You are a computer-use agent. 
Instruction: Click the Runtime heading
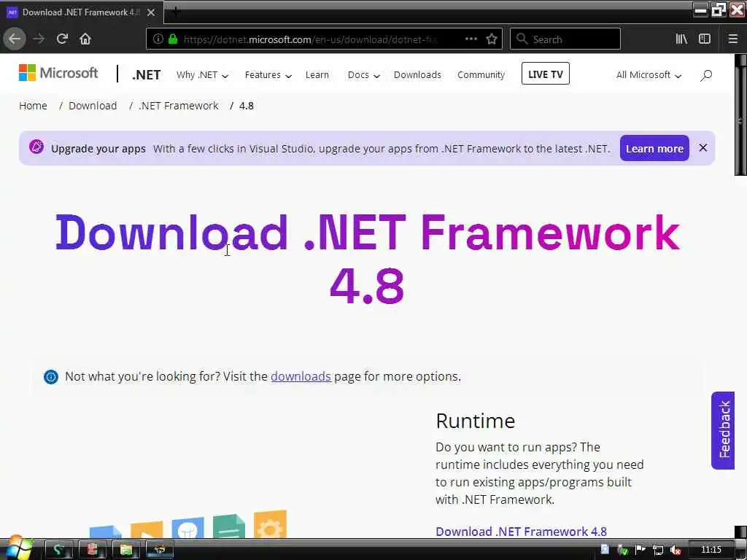click(476, 421)
